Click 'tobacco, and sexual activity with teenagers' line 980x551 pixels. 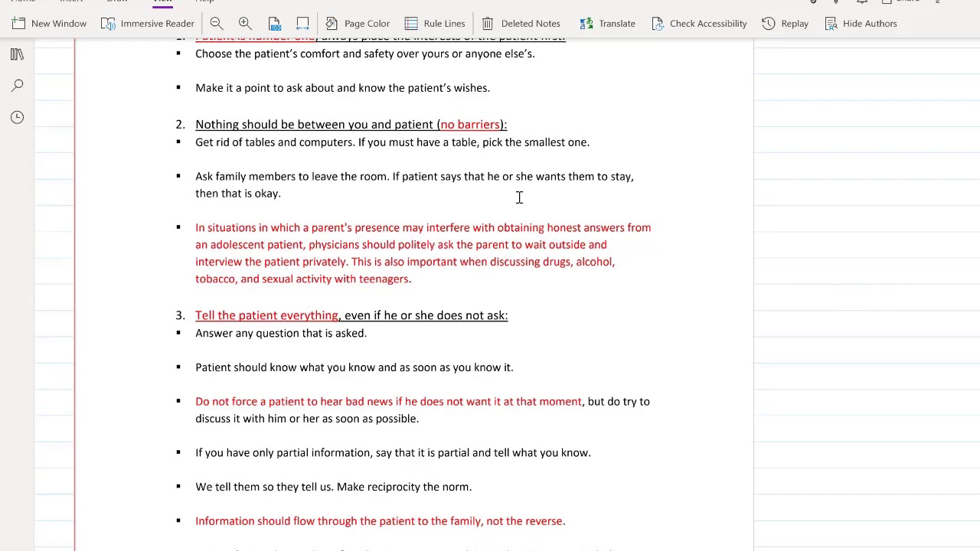pyautogui.click(x=303, y=279)
